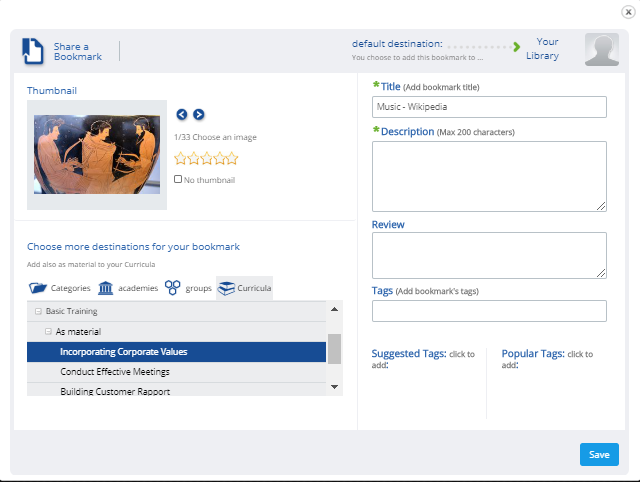
Task: Click the curricula list scrollbar thumb
Action: pyautogui.click(x=334, y=349)
